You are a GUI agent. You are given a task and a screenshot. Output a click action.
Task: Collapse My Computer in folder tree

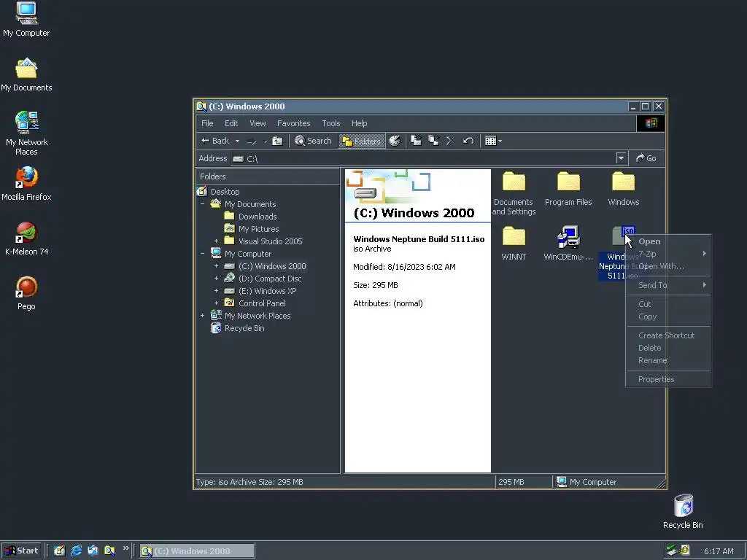(203, 254)
